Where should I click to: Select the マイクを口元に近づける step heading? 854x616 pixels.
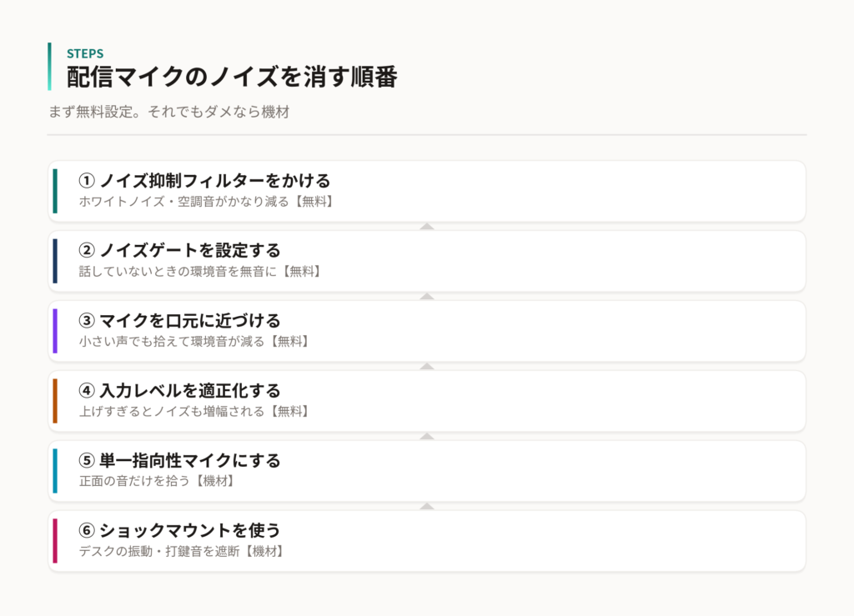(x=190, y=321)
